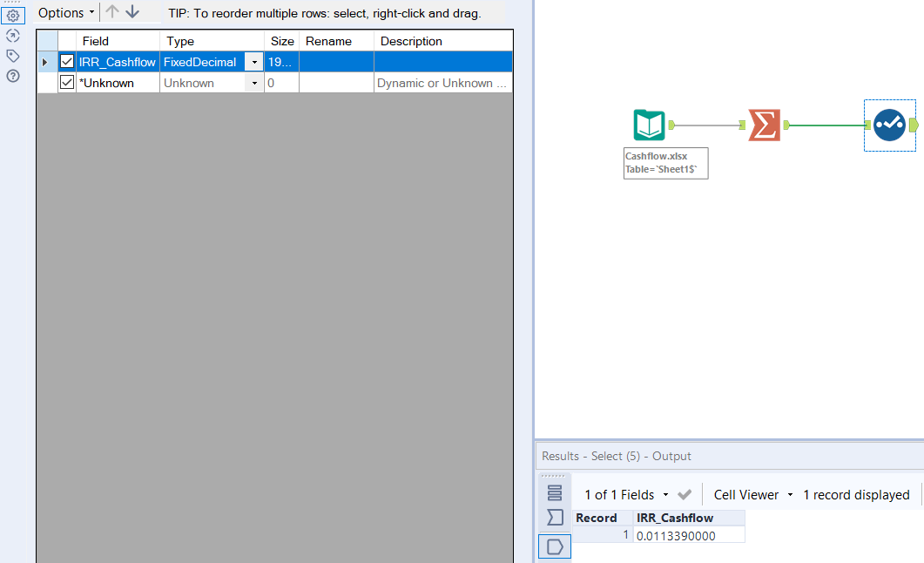This screenshot has height=563, width=924.
Task: Click the annotation shape icon in the Results panel
Action: pyautogui.click(x=555, y=545)
